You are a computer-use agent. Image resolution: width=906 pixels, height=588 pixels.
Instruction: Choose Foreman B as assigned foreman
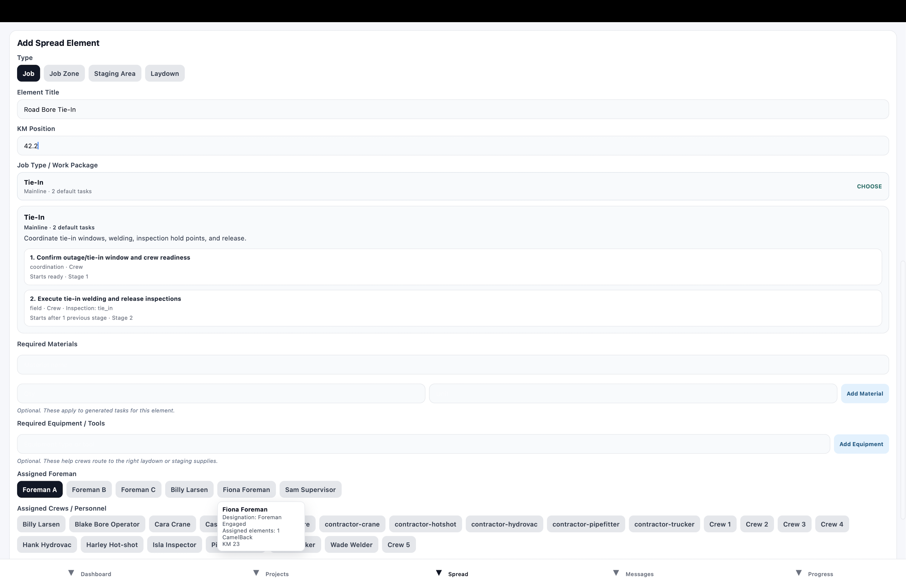coord(89,490)
